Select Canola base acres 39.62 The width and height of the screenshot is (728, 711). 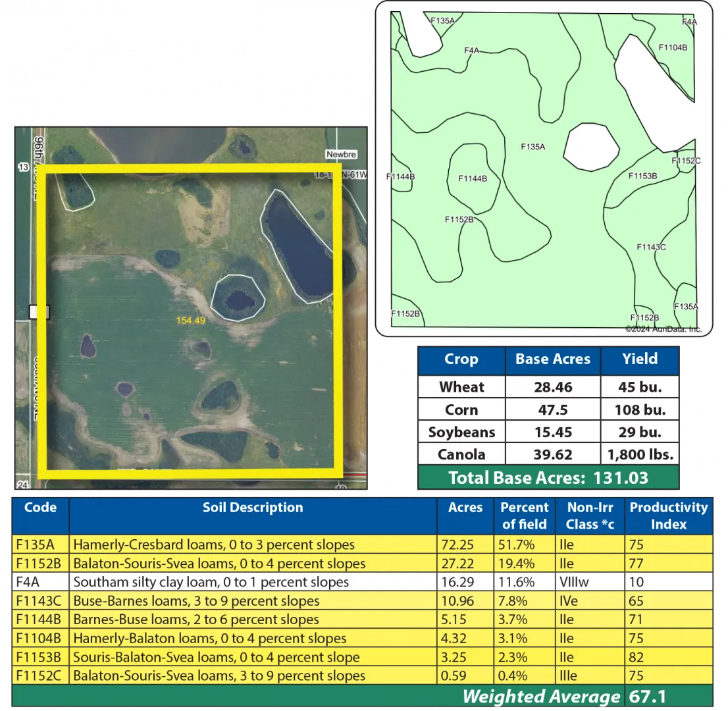pyautogui.click(x=553, y=454)
